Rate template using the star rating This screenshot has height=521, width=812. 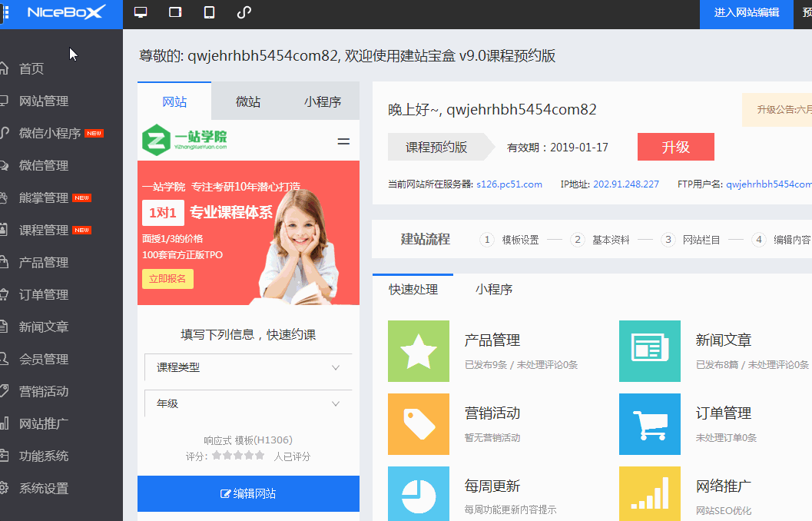click(238, 456)
